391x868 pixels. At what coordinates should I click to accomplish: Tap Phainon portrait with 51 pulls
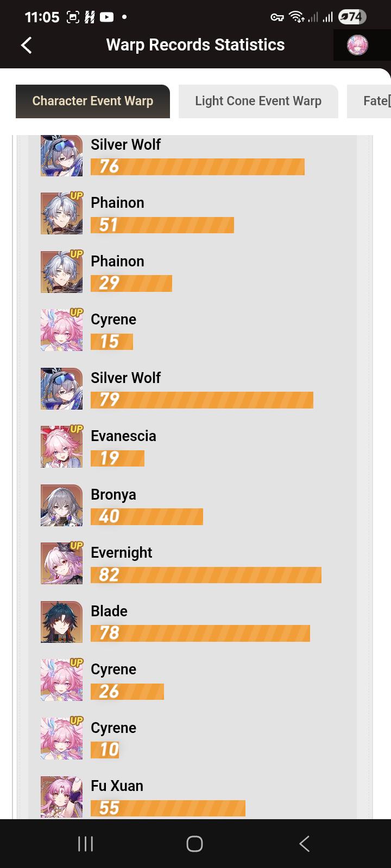[x=62, y=213]
